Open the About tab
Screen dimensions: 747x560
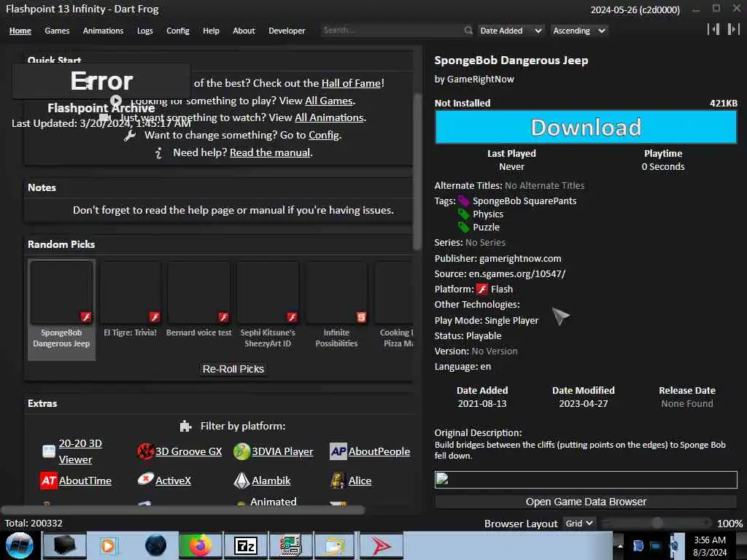point(244,31)
